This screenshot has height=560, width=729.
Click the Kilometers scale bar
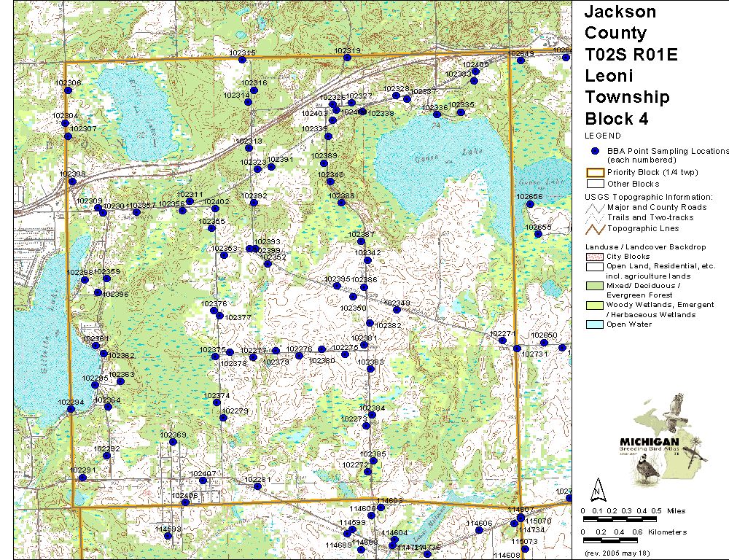[619, 540]
